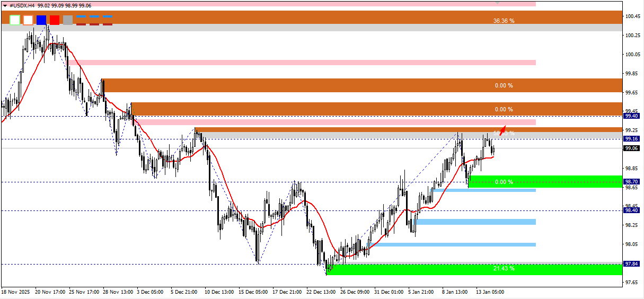644x299 pixels.
Task: Click 100.25 on the price axis
Action: (x=632, y=36)
